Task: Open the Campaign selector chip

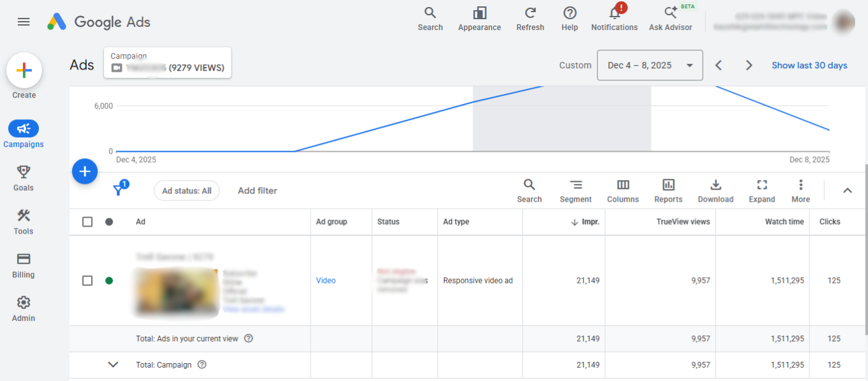Action: click(168, 63)
